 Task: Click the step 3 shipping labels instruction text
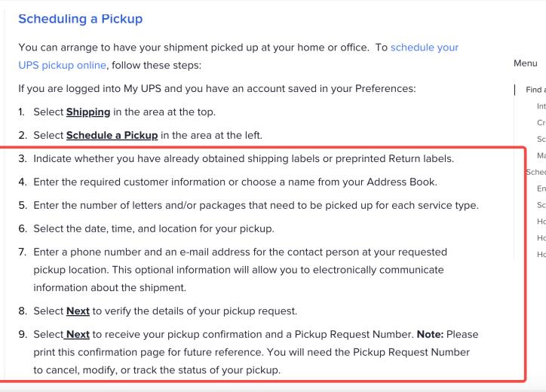244,159
